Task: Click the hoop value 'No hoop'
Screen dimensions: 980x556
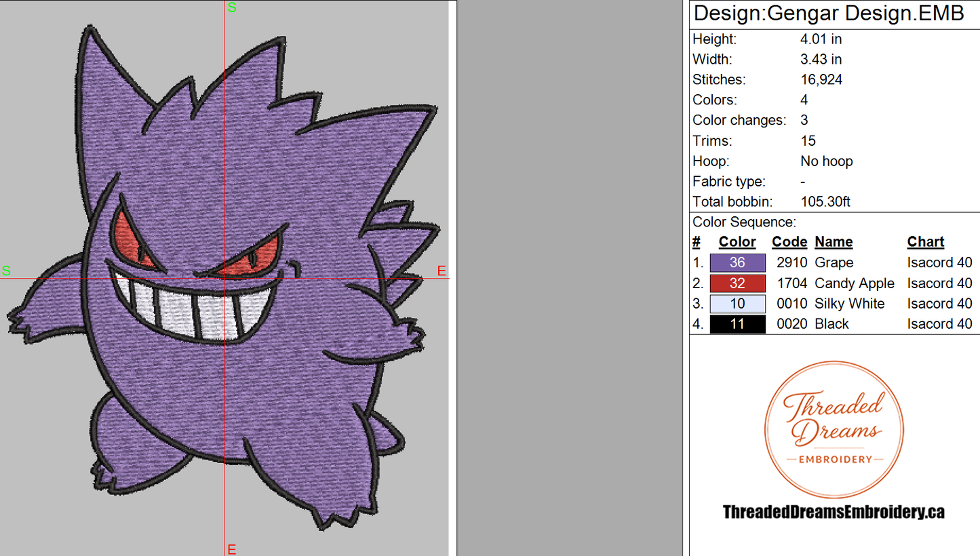Action: tap(827, 161)
